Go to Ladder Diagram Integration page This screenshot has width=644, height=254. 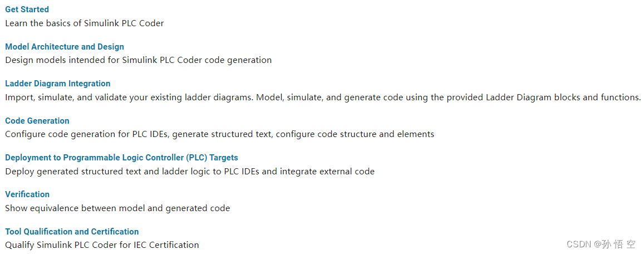click(x=57, y=84)
